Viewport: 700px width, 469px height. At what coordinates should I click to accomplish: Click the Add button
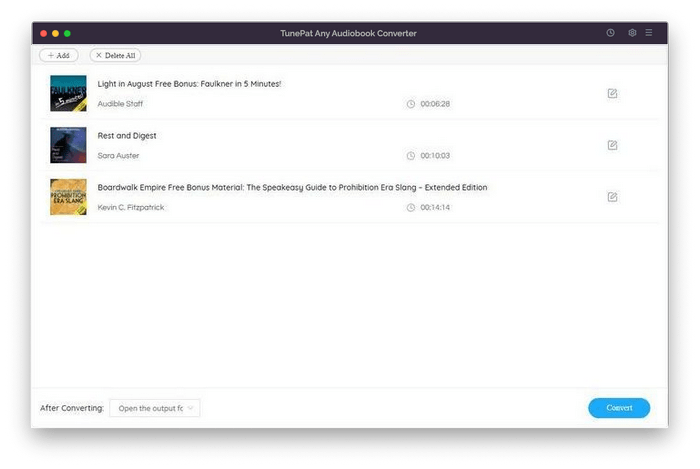pos(58,55)
